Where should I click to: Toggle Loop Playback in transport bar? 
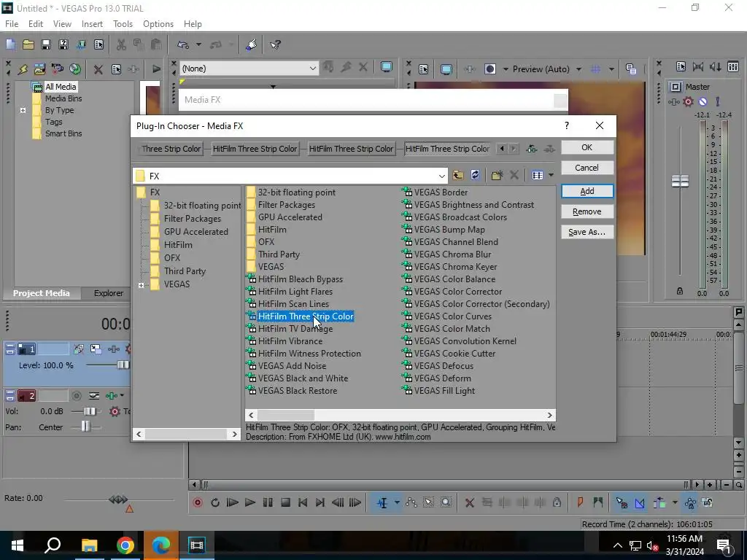click(x=215, y=502)
